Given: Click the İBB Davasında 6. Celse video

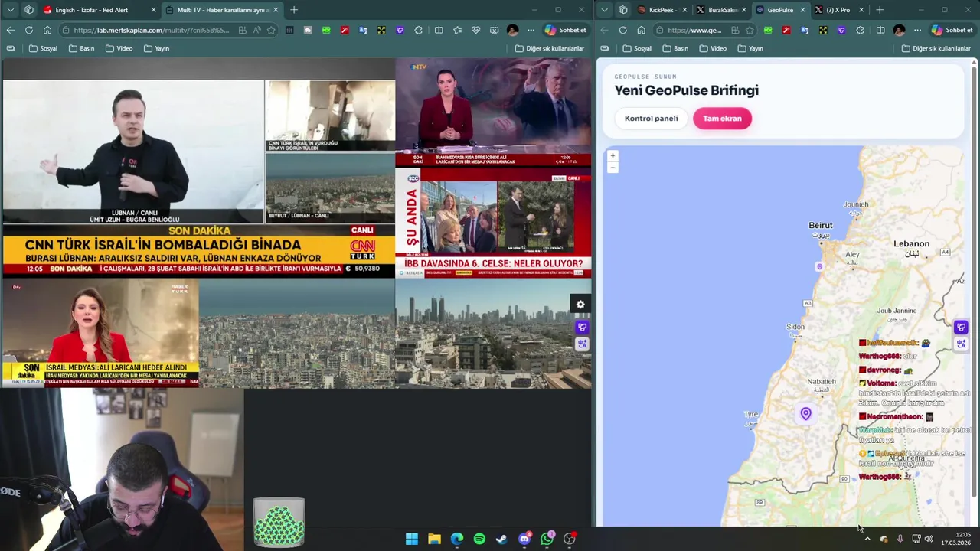Looking at the screenshot, I should point(493,223).
